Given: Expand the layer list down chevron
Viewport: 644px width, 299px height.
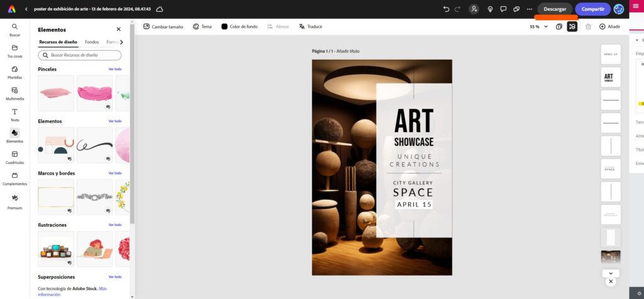Looking at the screenshot, I should pyautogui.click(x=610, y=273).
